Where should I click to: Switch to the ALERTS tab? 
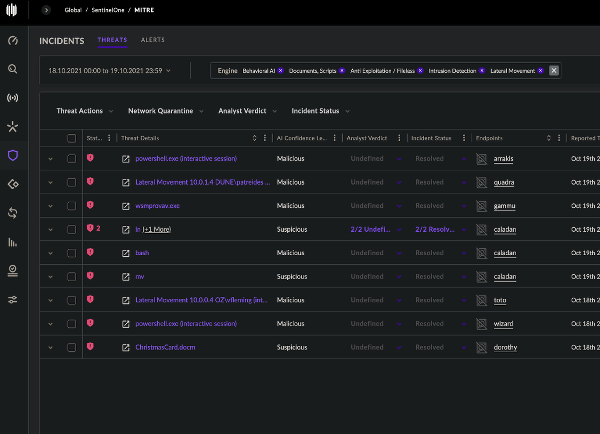pyautogui.click(x=152, y=40)
